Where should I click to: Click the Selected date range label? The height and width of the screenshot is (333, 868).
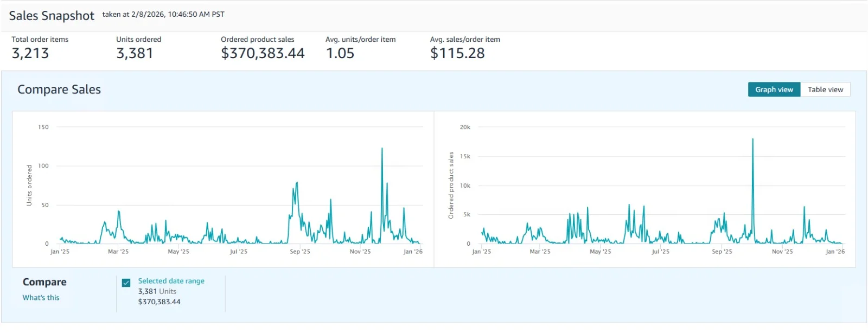tap(171, 281)
